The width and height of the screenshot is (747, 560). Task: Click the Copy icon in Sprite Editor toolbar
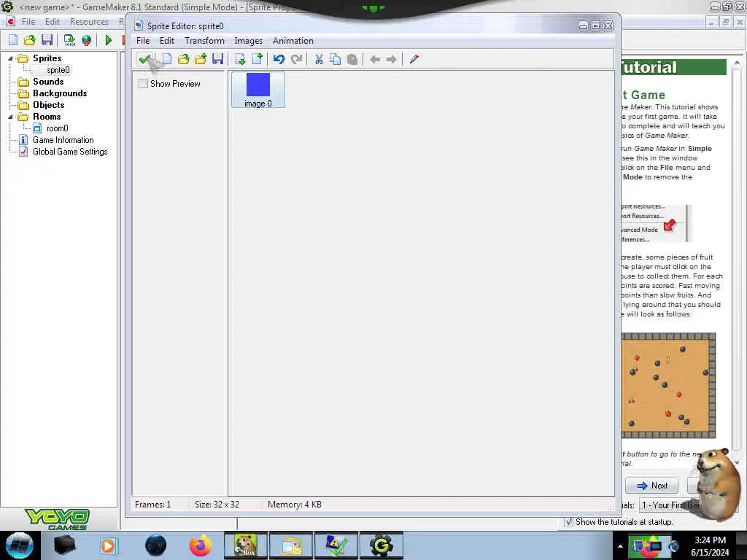pyautogui.click(x=336, y=59)
